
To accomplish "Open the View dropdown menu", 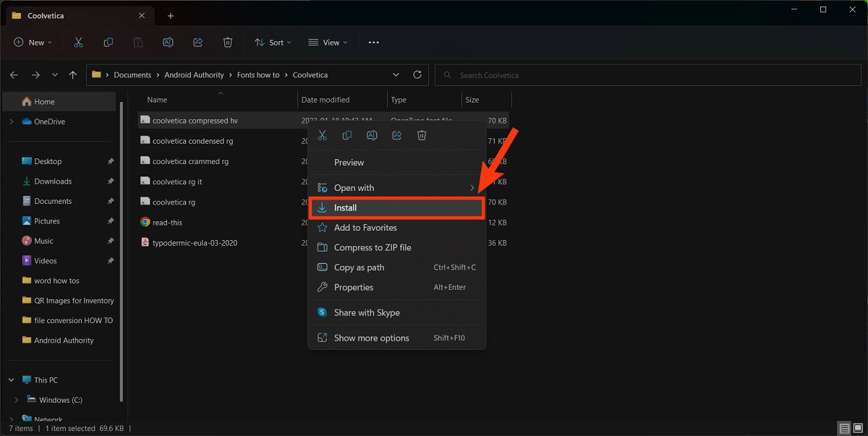I will pyautogui.click(x=328, y=43).
